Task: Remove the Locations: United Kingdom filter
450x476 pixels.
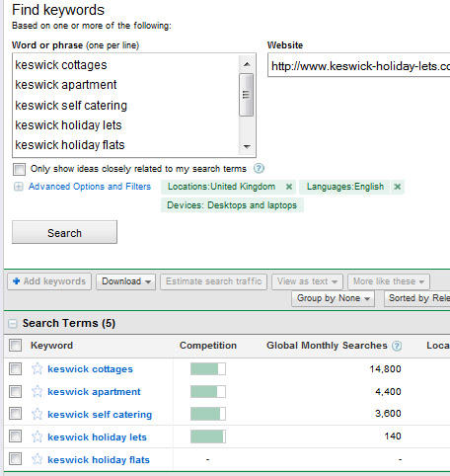Action: click(289, 187)
